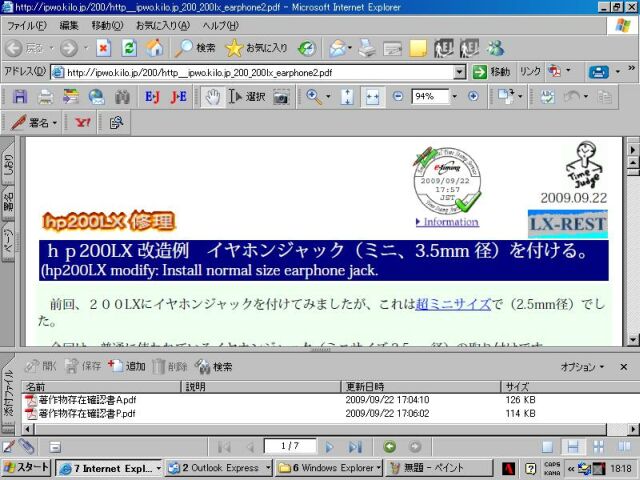This screenshot has height=480, width=640.
Task: Select the Hand tool in PDF toolbar
Action: [x=212, y=97]
